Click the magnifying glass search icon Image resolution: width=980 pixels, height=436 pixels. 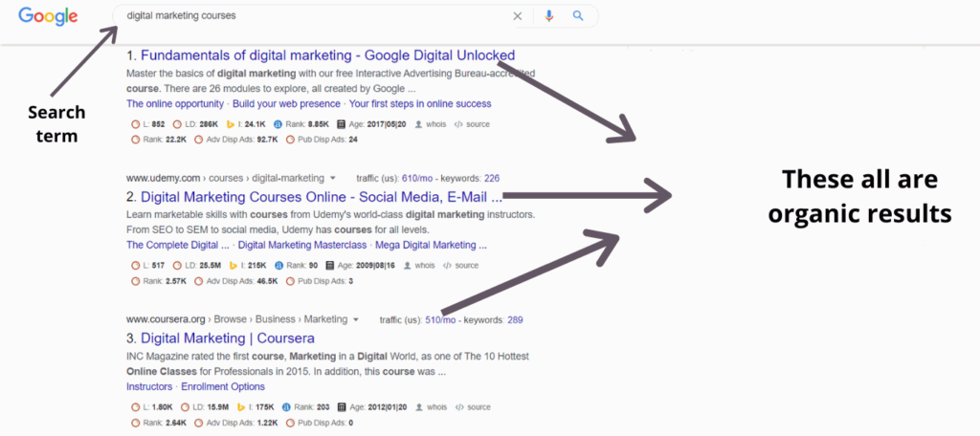click(x=578, y=16)
